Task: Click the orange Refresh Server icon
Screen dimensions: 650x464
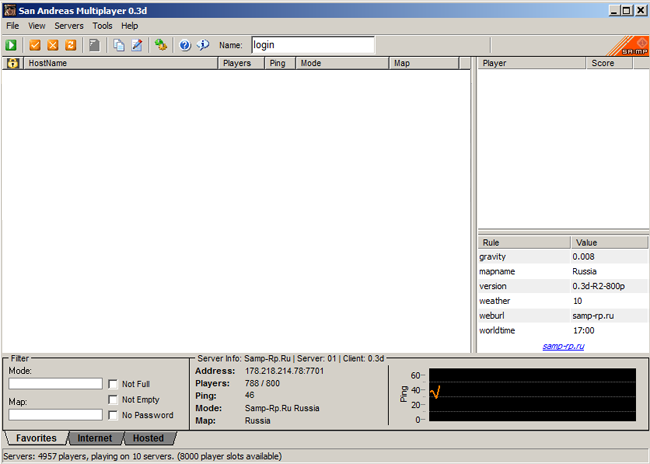Action: point(71,45)
